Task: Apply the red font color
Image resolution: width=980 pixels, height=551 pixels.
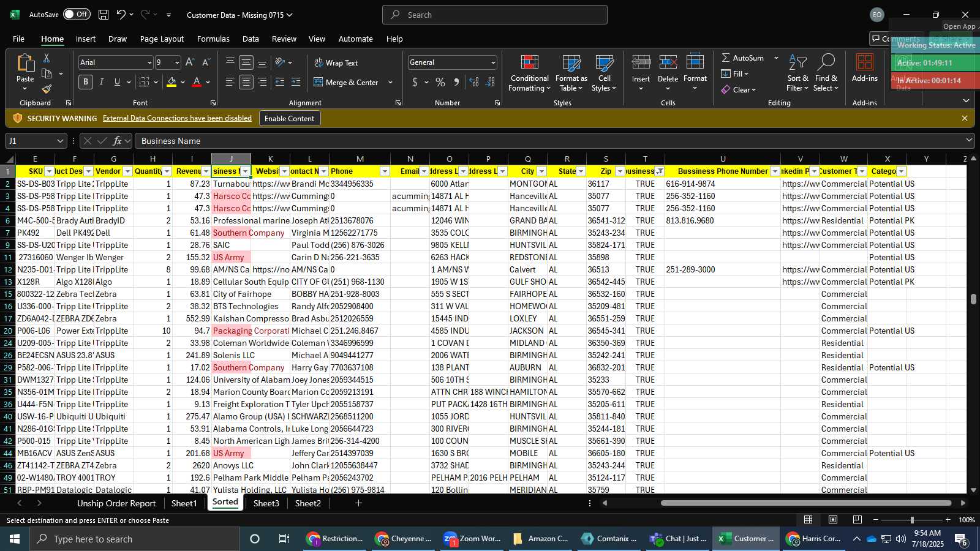Action: 197,82
